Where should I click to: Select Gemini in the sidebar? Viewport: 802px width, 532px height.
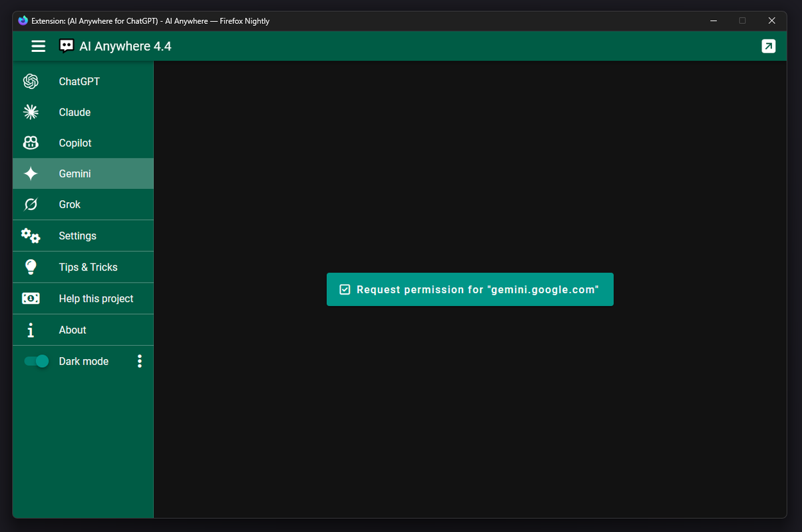coord(83,174)
